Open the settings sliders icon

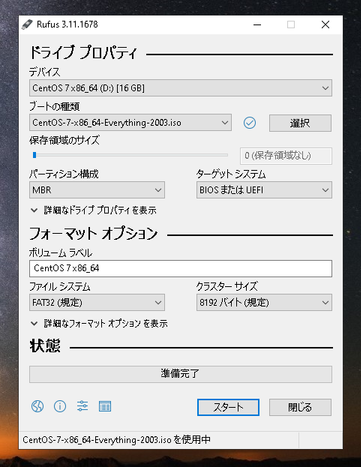82,406
